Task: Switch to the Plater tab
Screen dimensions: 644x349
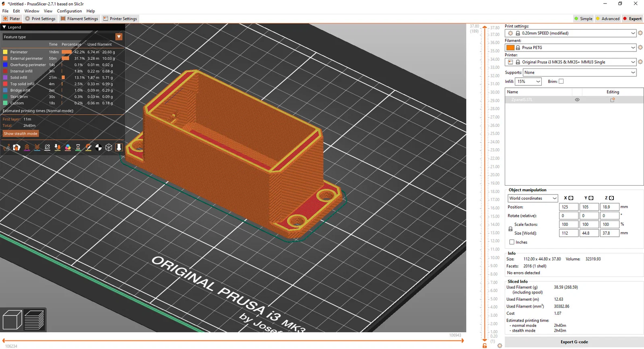Action: tap(12, 19)
